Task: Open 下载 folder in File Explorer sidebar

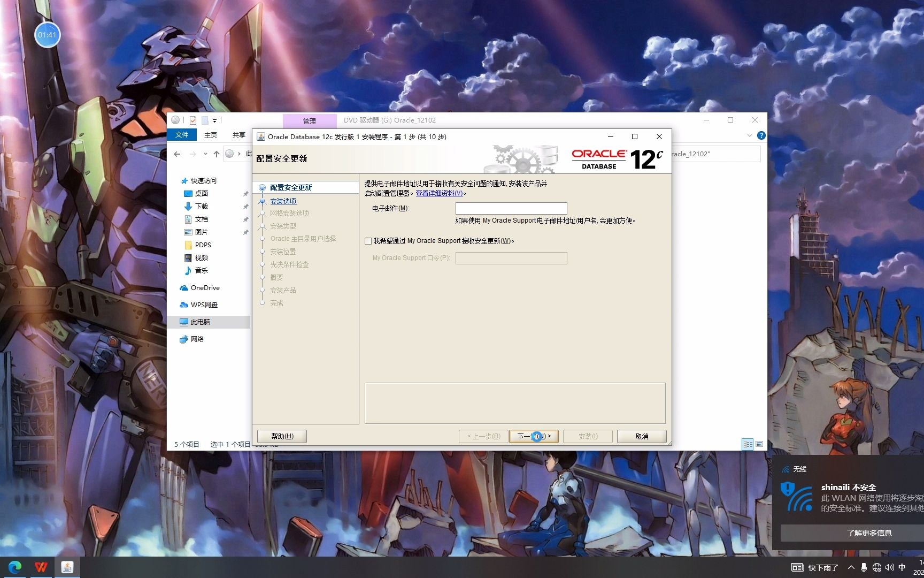Action: point(201,207)
